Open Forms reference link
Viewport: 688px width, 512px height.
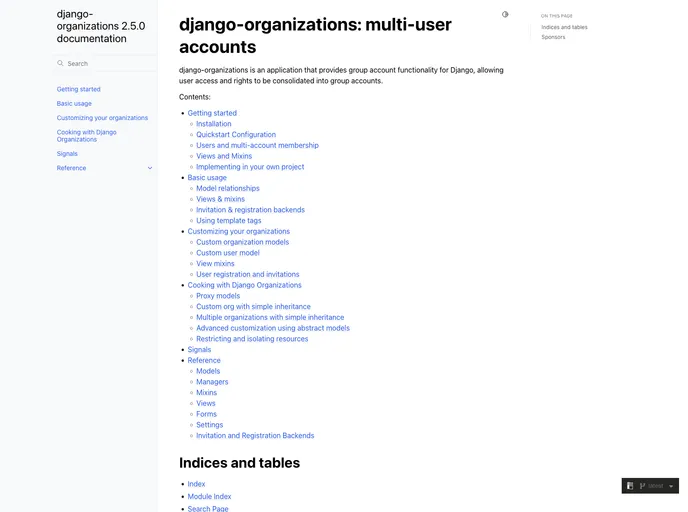point(207,414)
